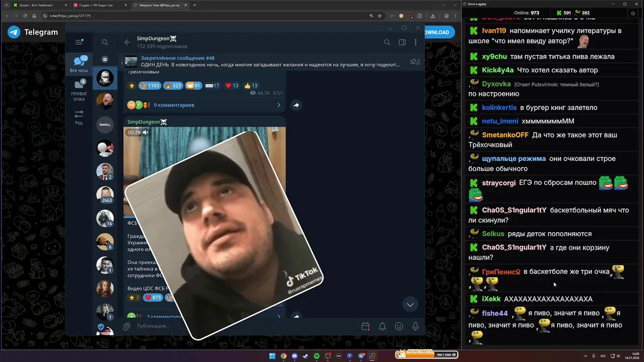Switch the 'РУС' keyboard language indicator

click(x=603, y=356)
